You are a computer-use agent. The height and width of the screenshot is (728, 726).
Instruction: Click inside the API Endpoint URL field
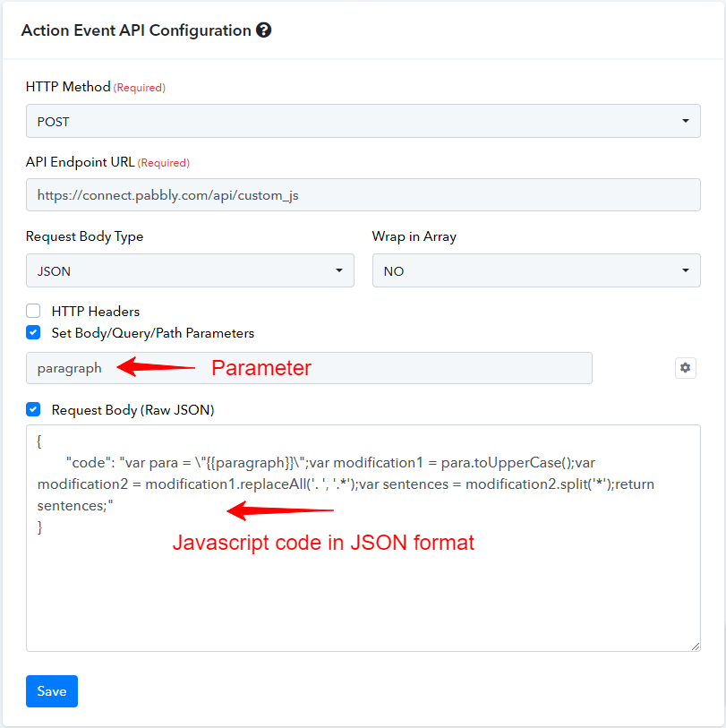coord(363,195)
